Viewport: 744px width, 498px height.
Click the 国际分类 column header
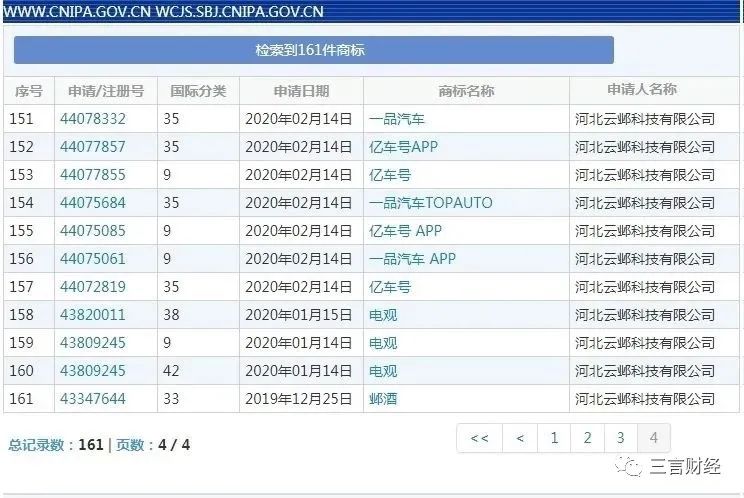[x=198, y=91]
